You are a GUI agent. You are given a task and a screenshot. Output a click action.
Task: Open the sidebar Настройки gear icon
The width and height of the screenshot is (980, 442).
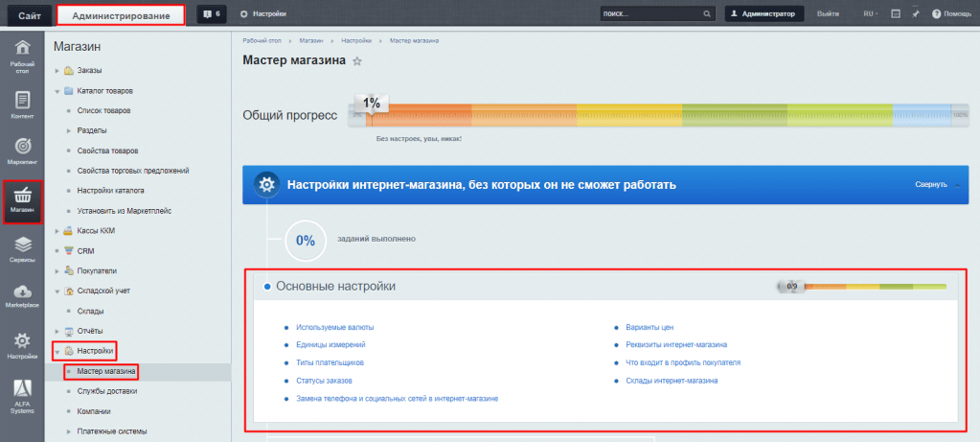pos(22,346)
